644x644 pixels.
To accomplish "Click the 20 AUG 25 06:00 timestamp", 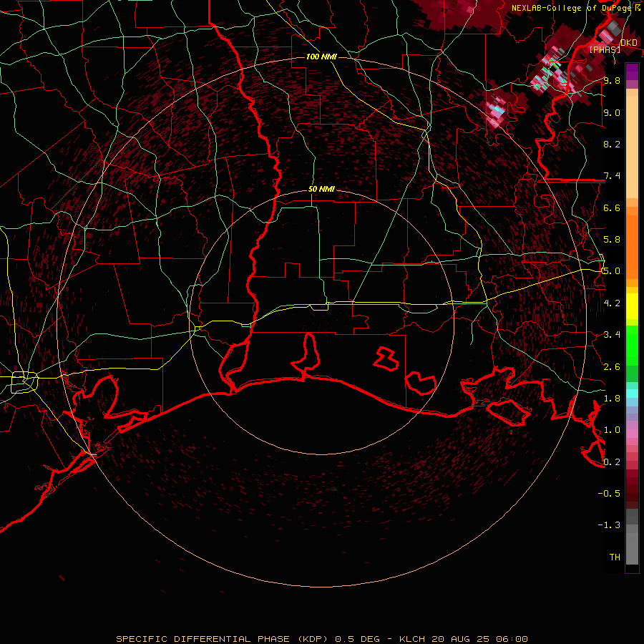I will 479,639.
